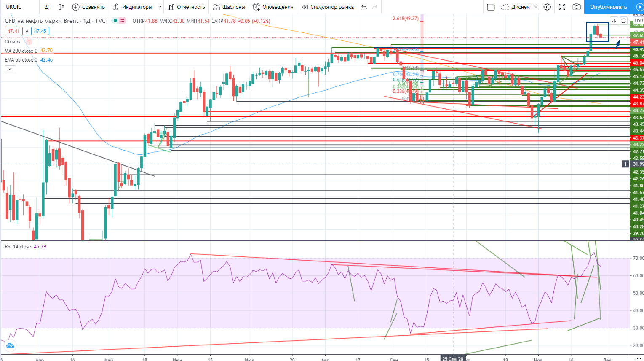Open the Indicators (Индикаторы) dialog

tap(133, 7)
